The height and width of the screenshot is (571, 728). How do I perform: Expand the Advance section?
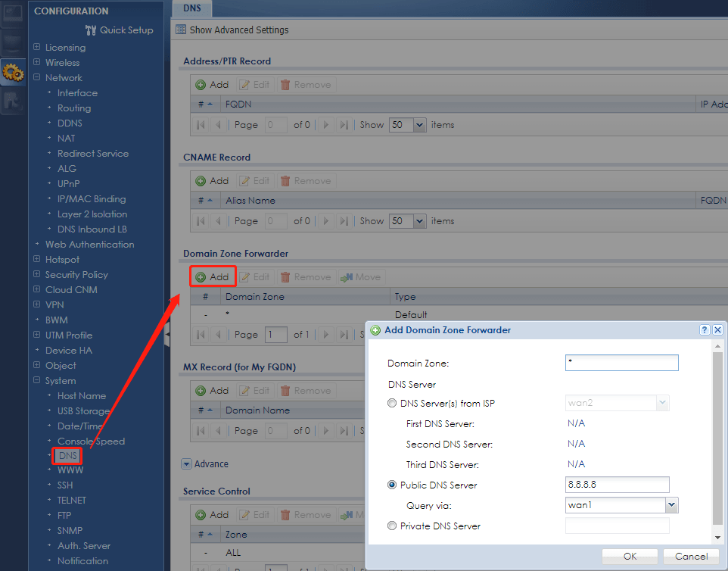pyautogui.click(x=187, y=464)
